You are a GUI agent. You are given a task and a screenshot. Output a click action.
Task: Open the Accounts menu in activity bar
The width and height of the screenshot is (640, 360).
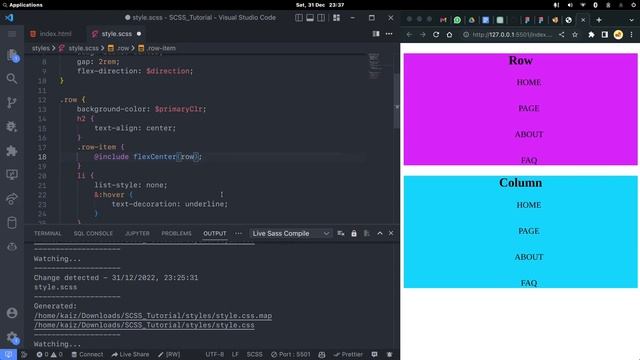(12, 313)
